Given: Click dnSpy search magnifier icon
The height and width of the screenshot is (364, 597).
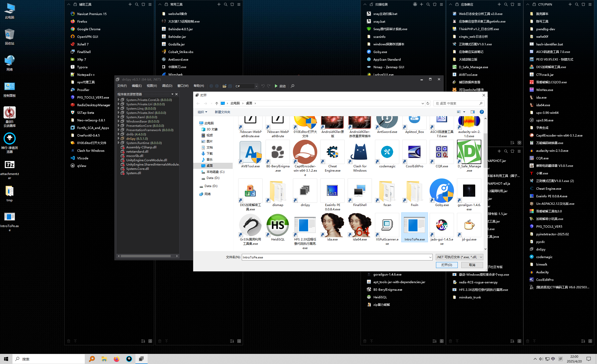Looking at the screenshot, I should tap(292, 86).
